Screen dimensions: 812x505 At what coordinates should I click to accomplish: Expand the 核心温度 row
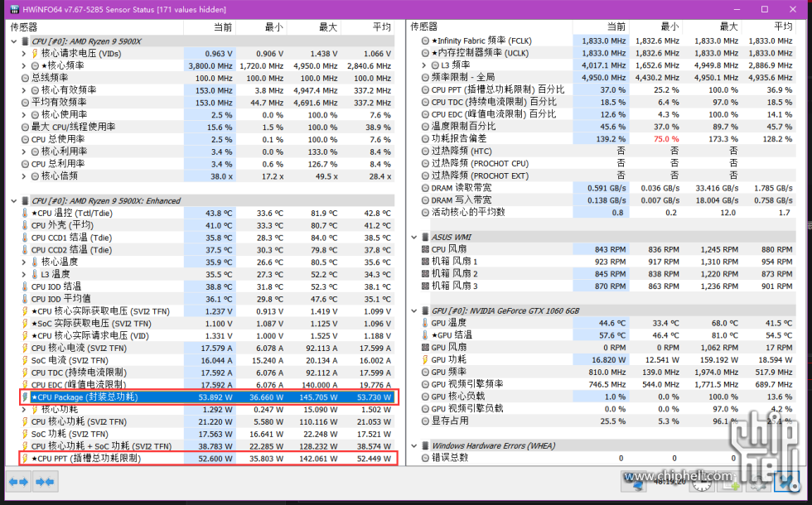point(24,262)
